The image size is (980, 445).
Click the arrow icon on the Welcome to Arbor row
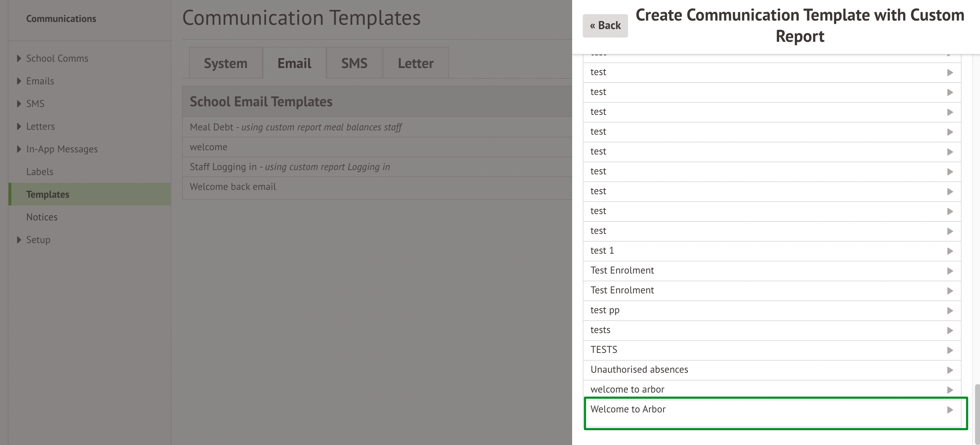(x=950, y=410)
